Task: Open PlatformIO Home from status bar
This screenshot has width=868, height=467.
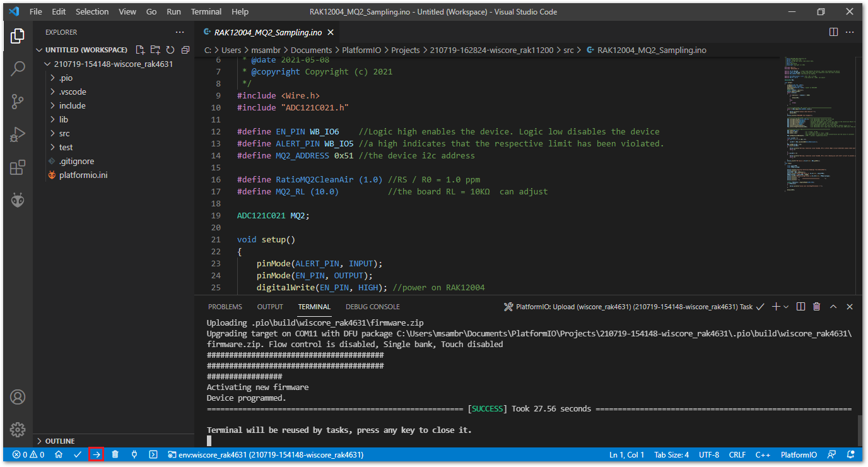Action: point(59,454)
